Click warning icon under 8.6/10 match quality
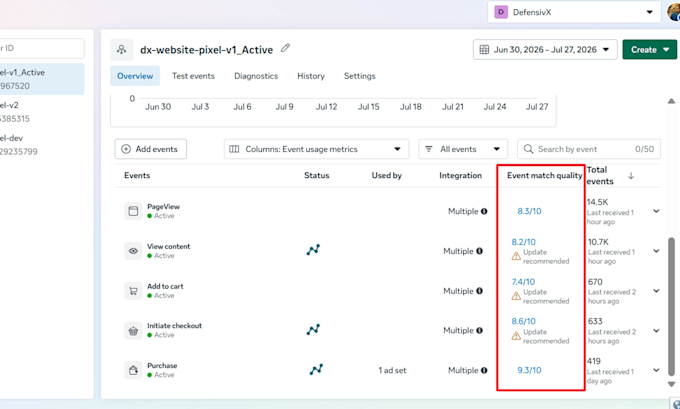680x409 pixels. click(x=516, y=336)
